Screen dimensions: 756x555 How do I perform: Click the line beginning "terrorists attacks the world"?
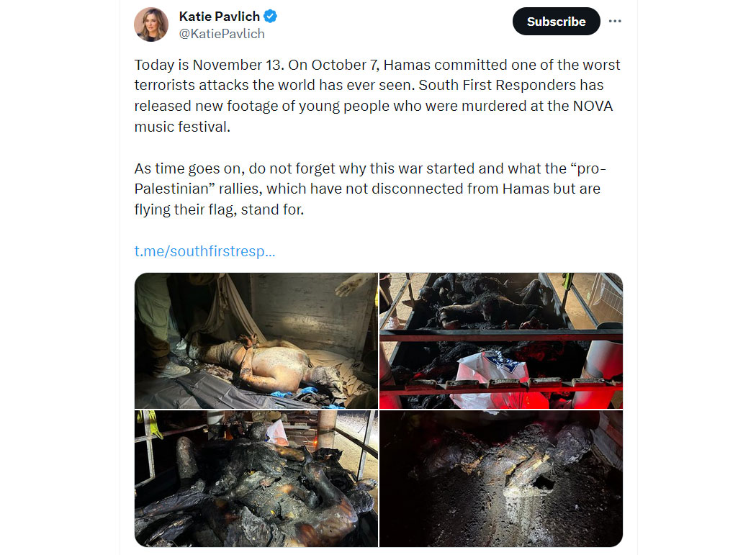point(369,86)
